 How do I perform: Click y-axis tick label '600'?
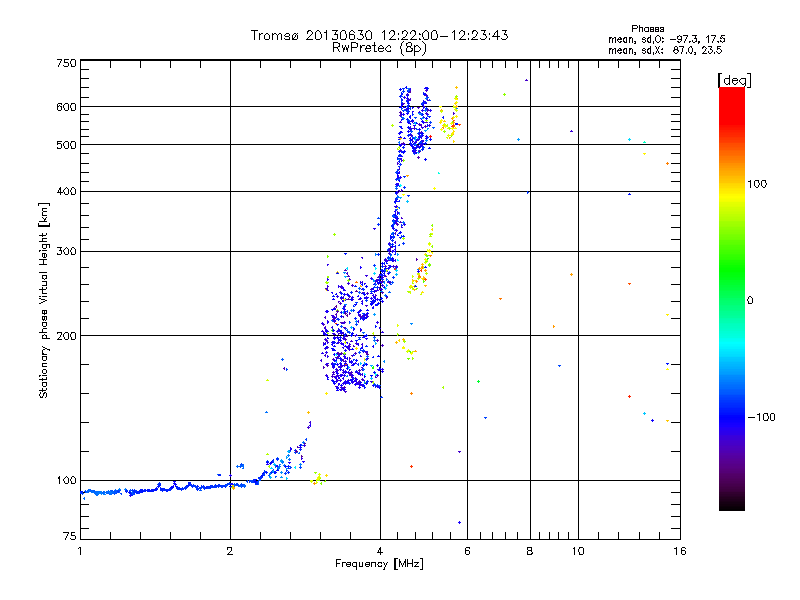click(66, 107)
